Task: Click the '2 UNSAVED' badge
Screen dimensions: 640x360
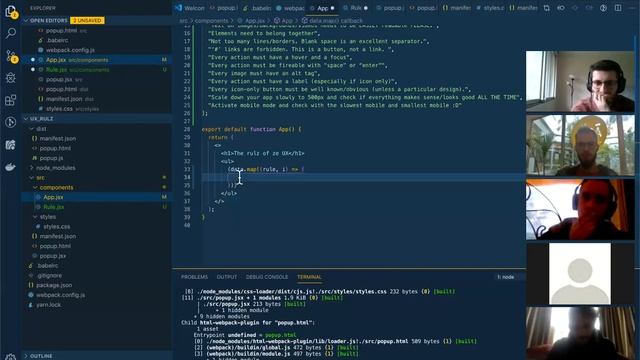Action: pos(87,20)
